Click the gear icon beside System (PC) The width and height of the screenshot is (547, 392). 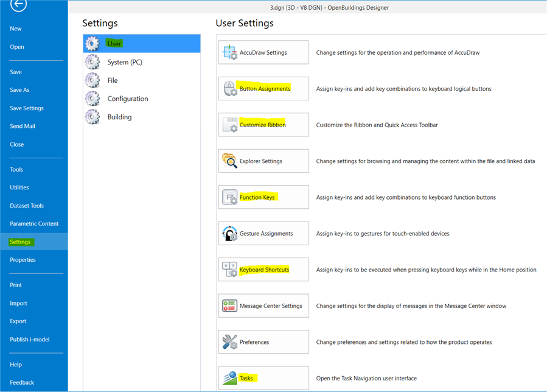[x=92, y=62]
